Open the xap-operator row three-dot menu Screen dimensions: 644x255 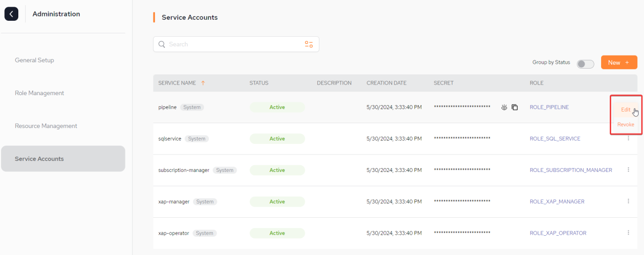(x=628, y=233)
